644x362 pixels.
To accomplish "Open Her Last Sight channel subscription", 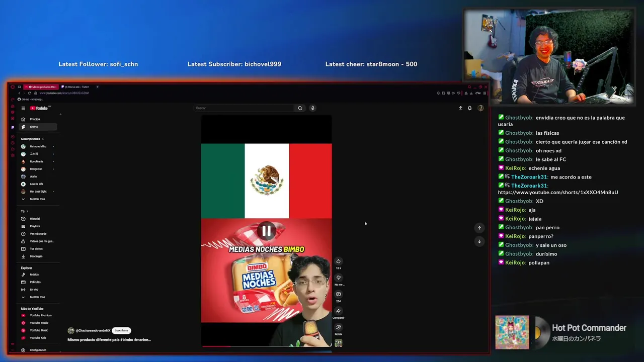I will click(38, 192).
